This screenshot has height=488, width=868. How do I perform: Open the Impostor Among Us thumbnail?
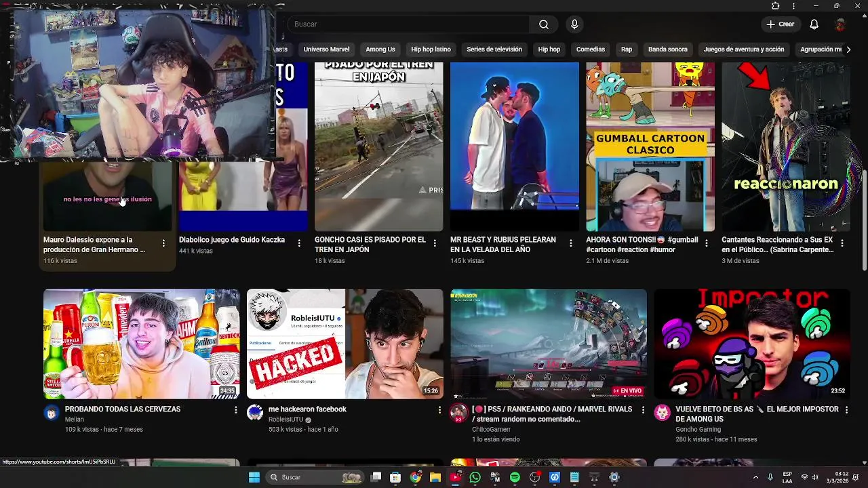751,344
